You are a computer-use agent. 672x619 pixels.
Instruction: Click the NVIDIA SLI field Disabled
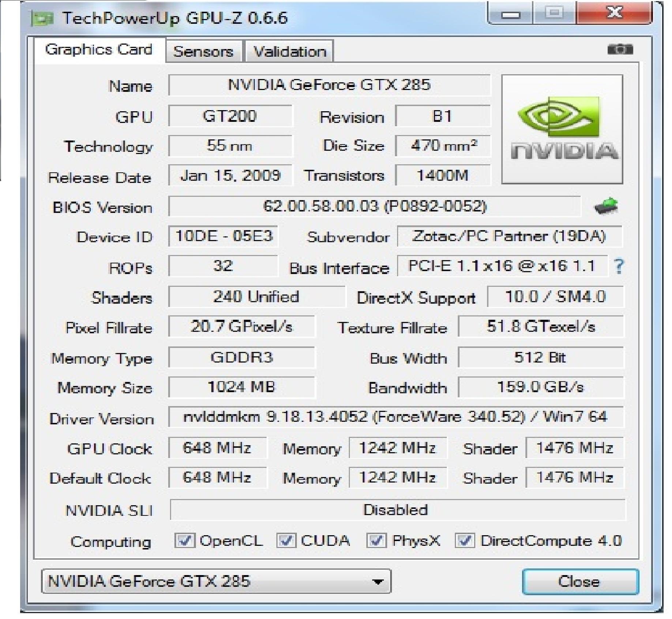coord(398,510)
